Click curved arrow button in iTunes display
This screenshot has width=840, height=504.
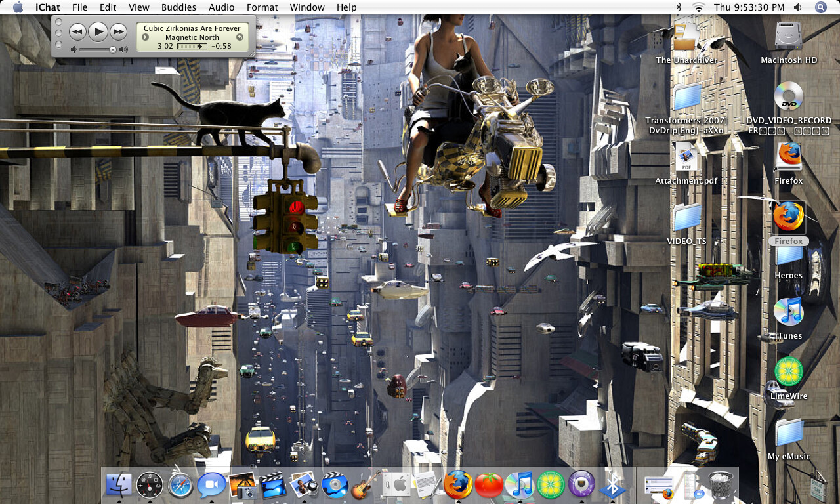point(240,37)
